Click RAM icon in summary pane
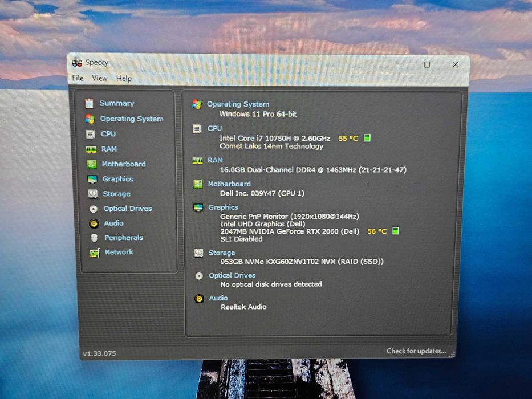 pyautogui.click(x=197, y=161)
